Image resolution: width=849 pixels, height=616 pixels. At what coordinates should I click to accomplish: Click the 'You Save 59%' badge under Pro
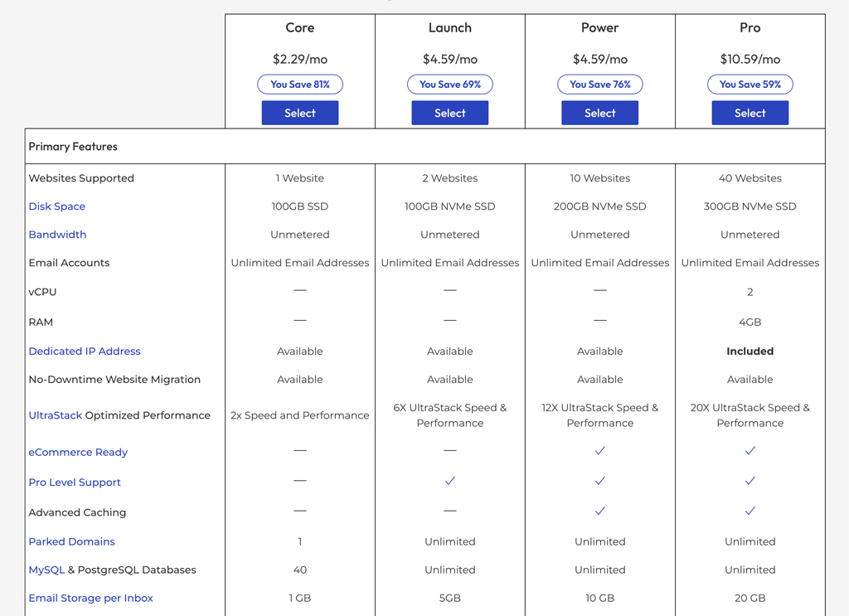coord(750,84)
